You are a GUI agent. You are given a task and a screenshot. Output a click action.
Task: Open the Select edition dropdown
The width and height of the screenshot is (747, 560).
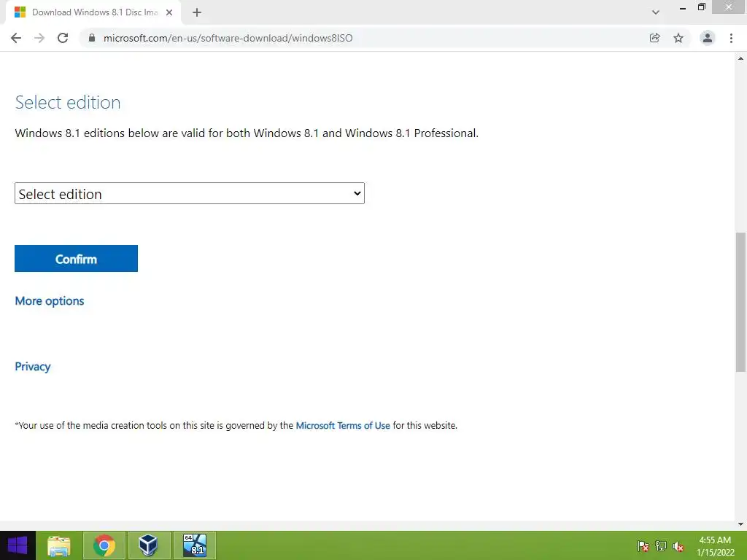click(x=190, y=193)
